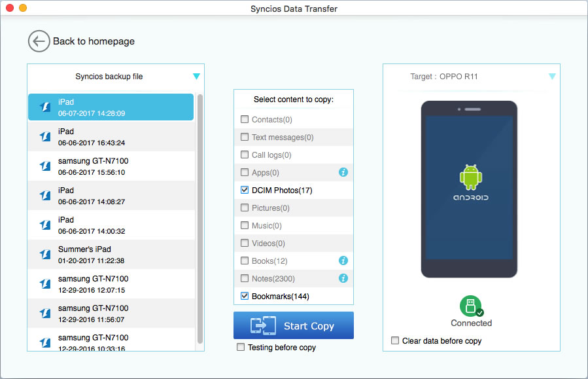Click the back arrow circle icon
Screen dimensions: 588x379
(39, 41)
